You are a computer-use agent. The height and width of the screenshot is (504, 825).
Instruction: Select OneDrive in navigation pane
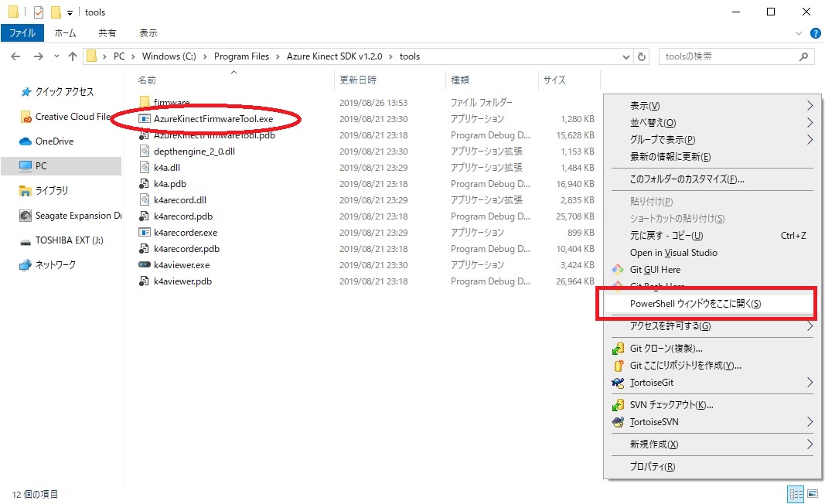click(54, 141)
